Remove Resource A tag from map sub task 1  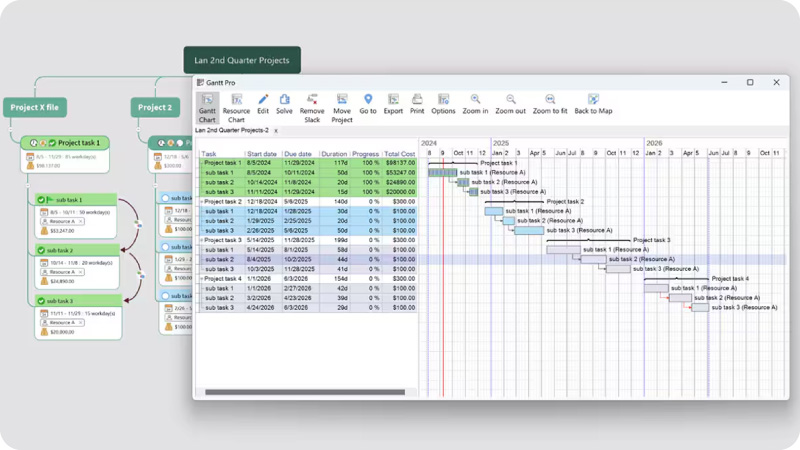[81, 221]
